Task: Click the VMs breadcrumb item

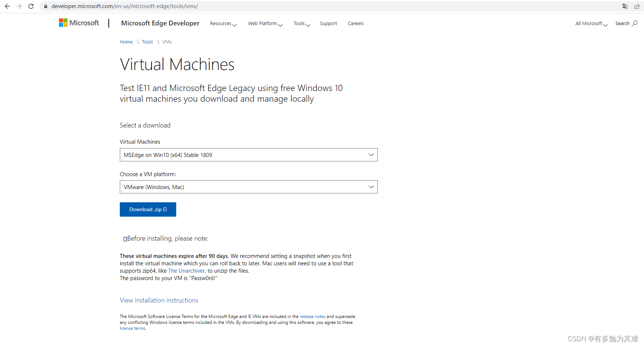Action: [x=167, y=42]
